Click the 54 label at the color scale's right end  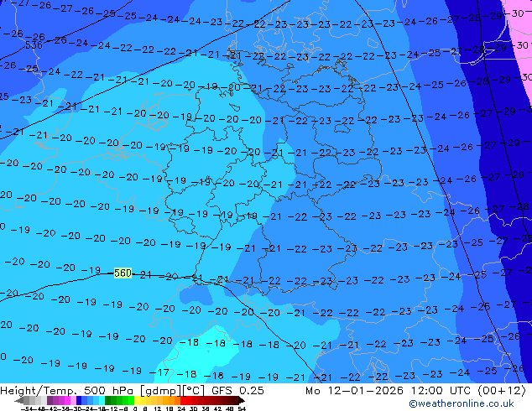(242, 408)
